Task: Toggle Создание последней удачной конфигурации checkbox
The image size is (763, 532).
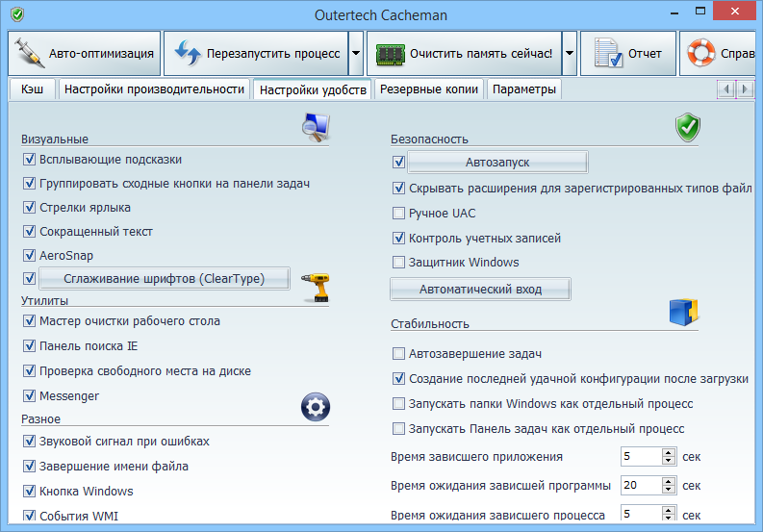Action: pos(398,378)
